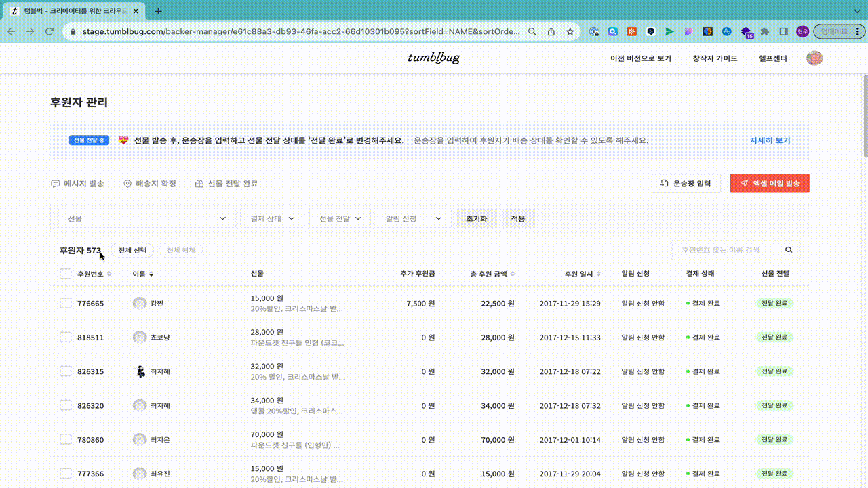This screenshot has width=868, height=488.
Task: Close the 텀블벅 browser tab
Action: 136,12
